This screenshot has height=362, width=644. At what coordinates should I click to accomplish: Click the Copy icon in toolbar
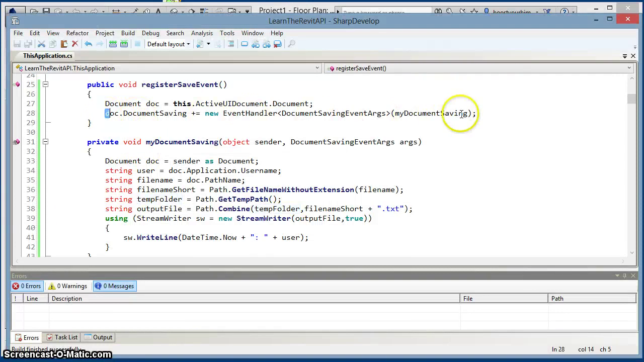point(53,44)
